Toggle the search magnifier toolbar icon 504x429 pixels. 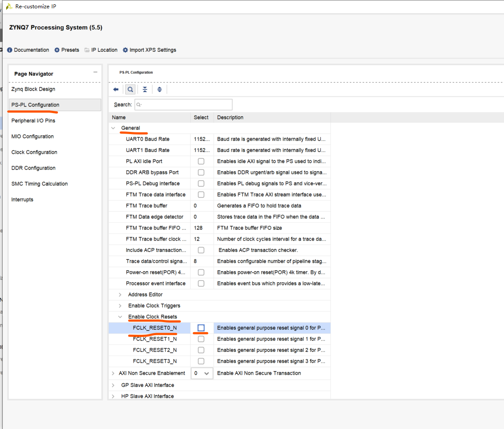130,89
